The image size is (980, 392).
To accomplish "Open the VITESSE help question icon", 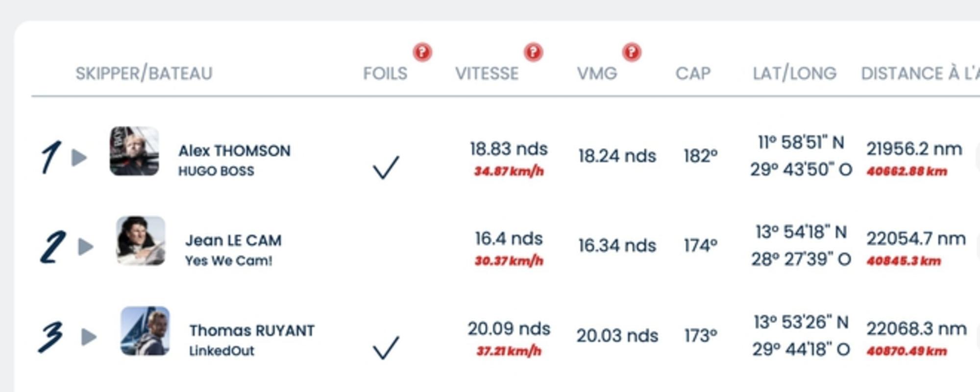I will pos(533,52).
